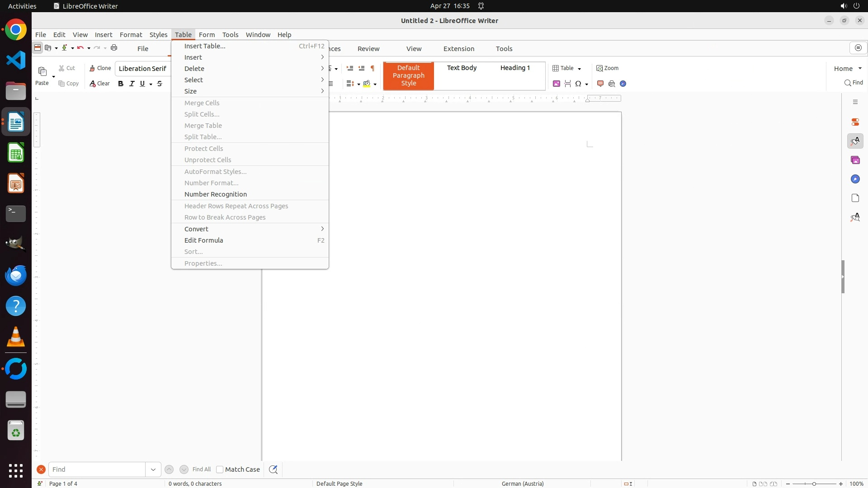Screen dimensions: 868x488
Task: Open sidebar Properties deck icon
Action: tap(855, 122)
